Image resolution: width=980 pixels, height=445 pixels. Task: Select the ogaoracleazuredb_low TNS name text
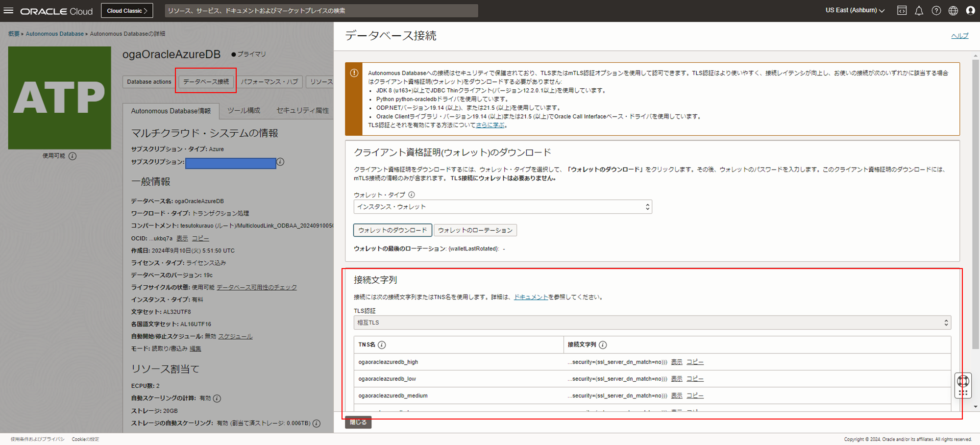pos(387,379)
